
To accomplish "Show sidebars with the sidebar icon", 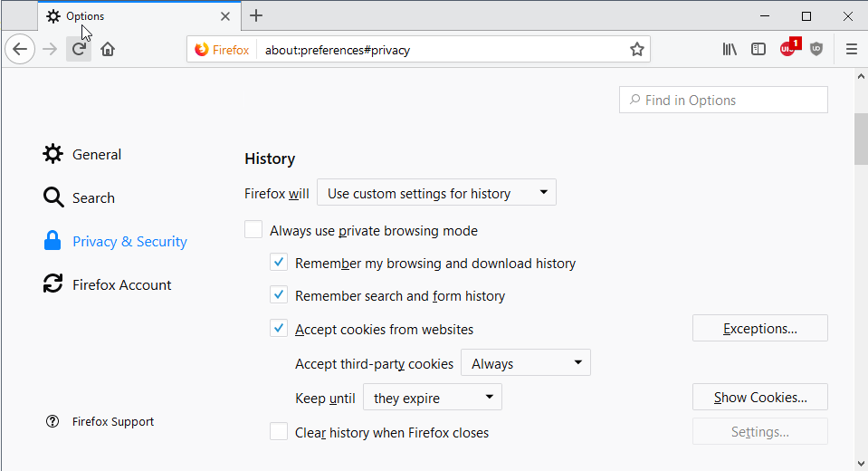I will (758, 49).
